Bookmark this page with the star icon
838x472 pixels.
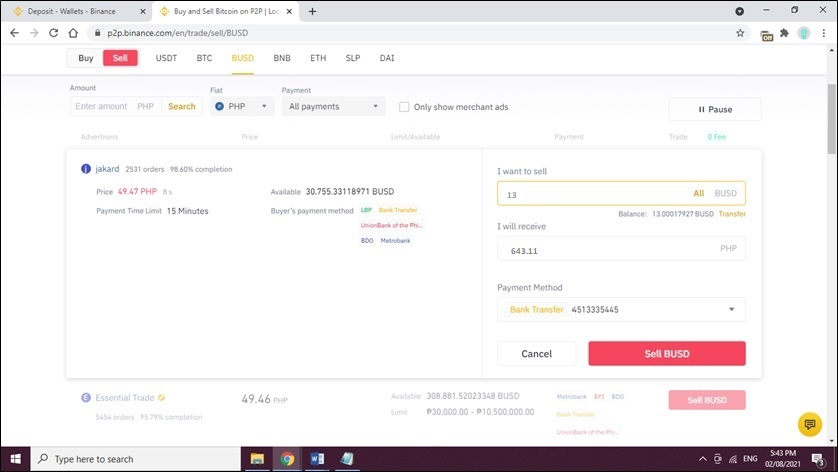740,33
